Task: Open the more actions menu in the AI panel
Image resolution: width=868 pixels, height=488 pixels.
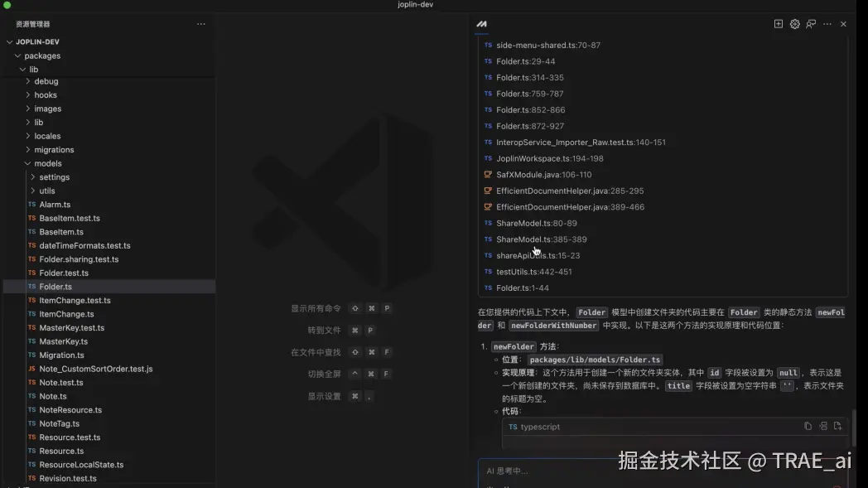Action: pyautogui.click(x=826, y=24)
